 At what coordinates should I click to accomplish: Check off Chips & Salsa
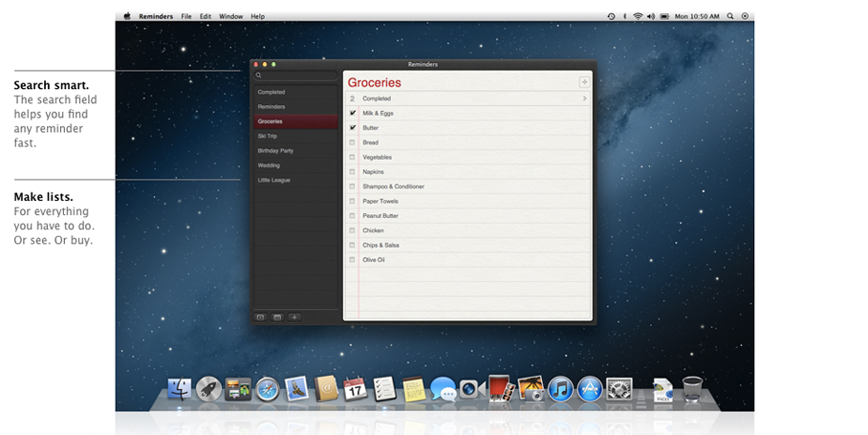(352, 245)
